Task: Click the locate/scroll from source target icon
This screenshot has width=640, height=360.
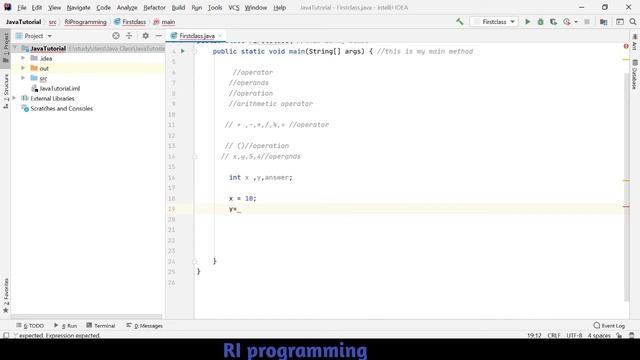Action: [x=116, y=36]
